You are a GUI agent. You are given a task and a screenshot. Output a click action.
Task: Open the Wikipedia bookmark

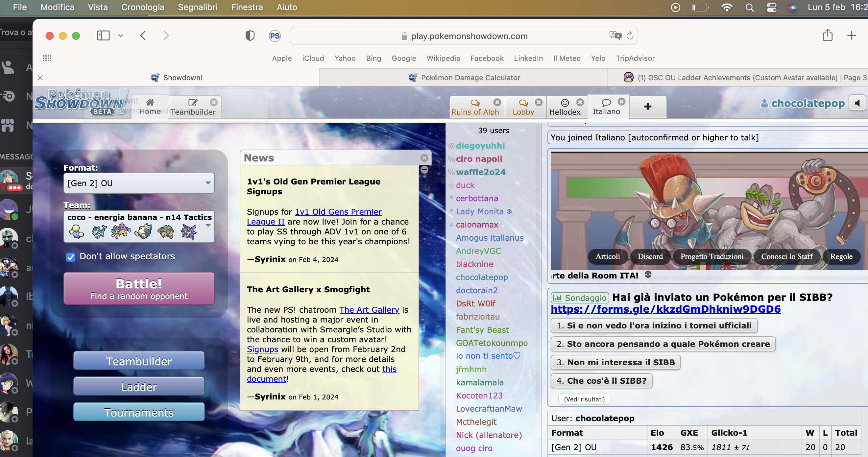[443, 58]
